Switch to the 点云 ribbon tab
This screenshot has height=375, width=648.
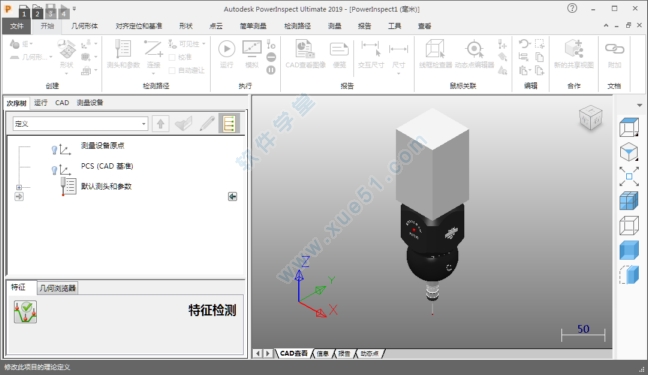click(x=216, y=26)
